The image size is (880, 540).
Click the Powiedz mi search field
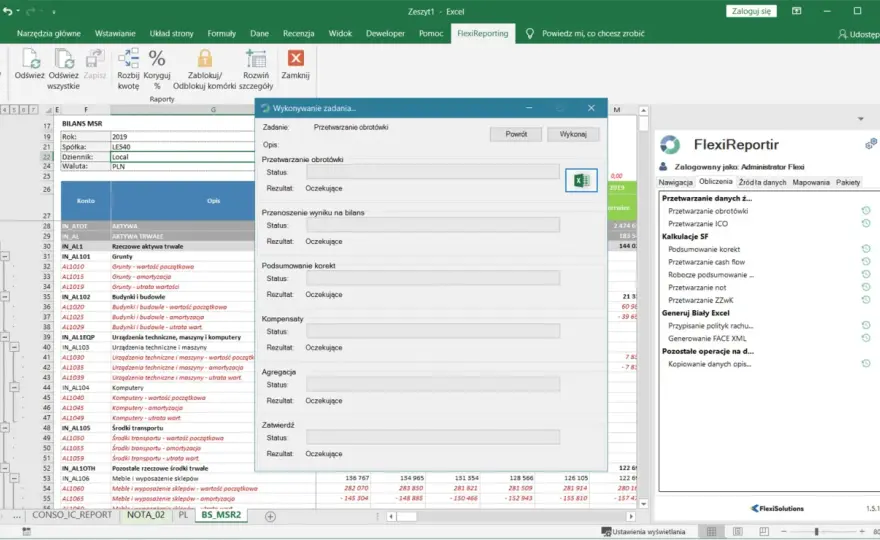pyautogui.click(x=593, y=34)
